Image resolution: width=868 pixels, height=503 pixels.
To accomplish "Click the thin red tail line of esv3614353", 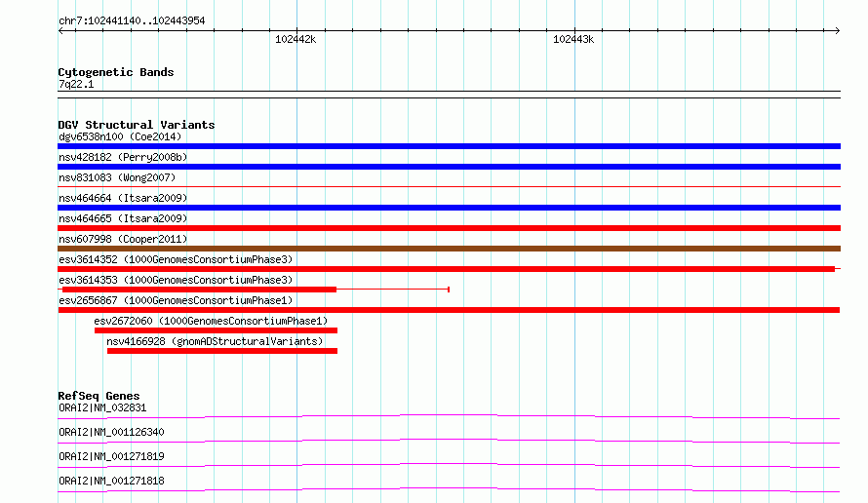I will pyautogui.click(x=392, y=290).
